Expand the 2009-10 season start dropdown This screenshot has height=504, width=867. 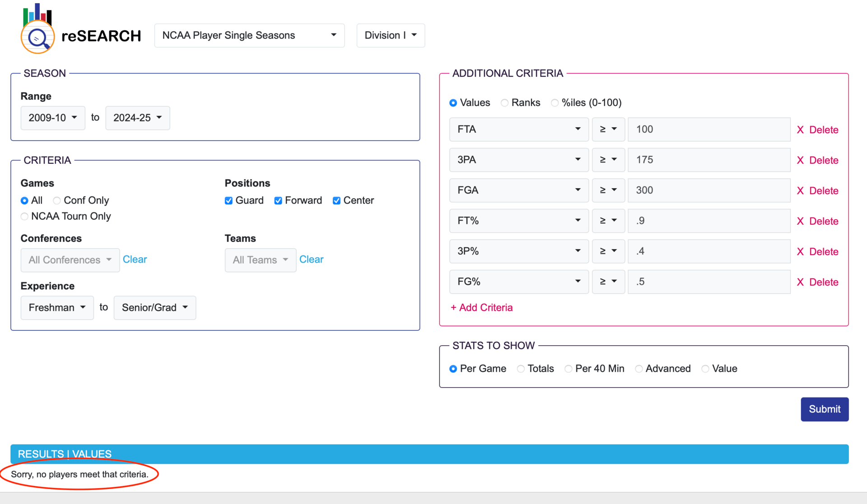point(53,118)
